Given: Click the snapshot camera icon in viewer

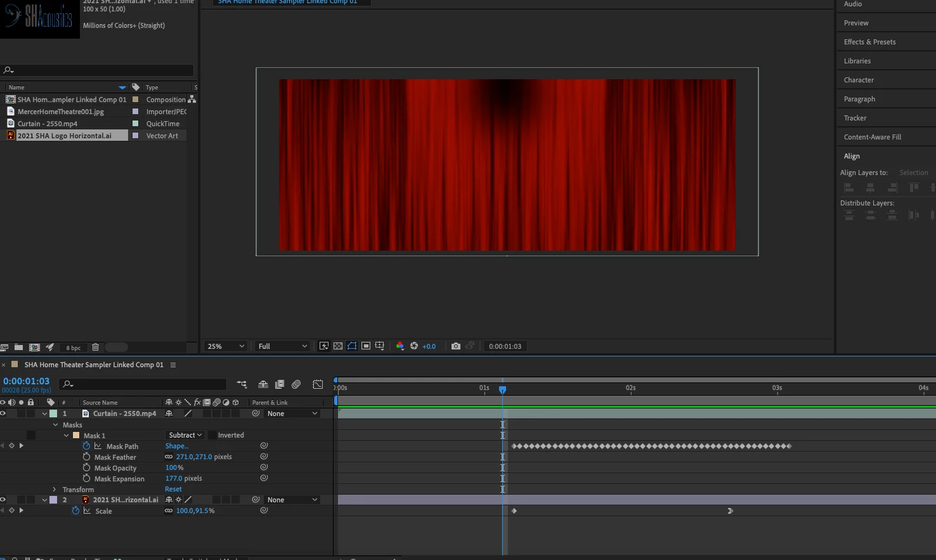Looking at the screenshot, I should (455, 346).
